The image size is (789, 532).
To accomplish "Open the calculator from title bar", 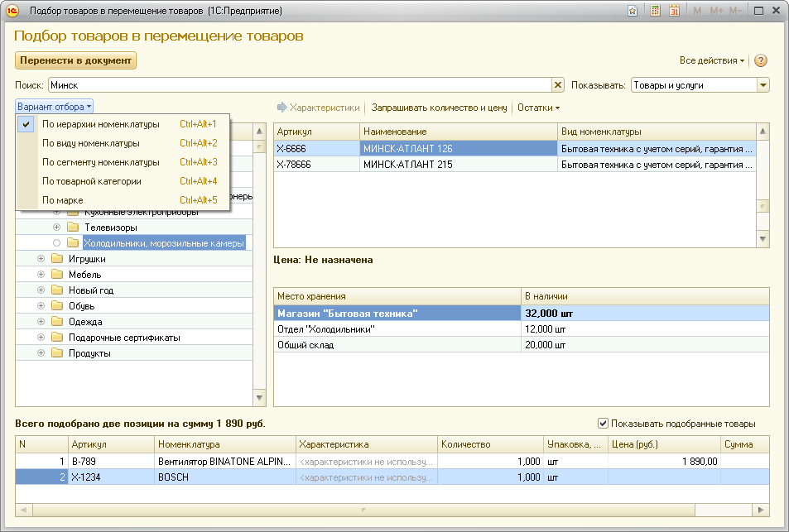I will pos(655,11).
